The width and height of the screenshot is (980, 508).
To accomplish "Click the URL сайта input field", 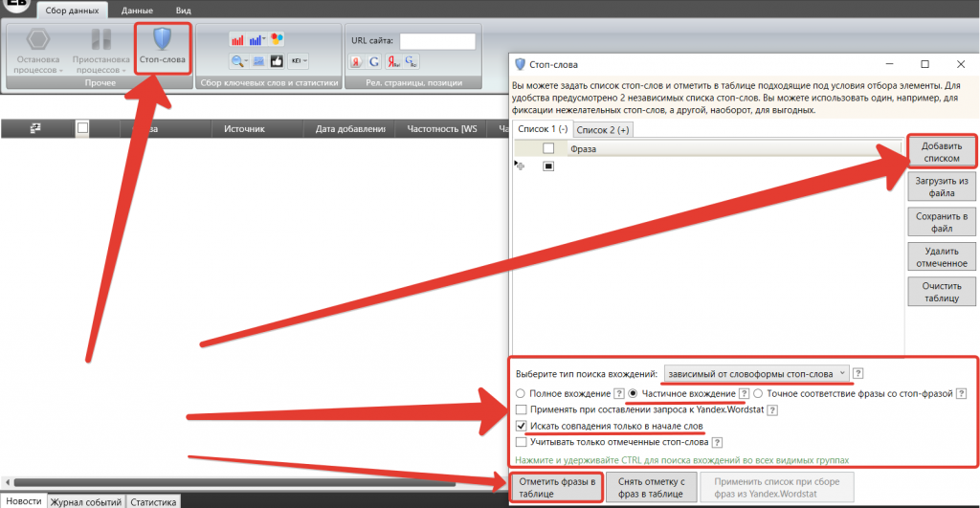I will (437, 41).
